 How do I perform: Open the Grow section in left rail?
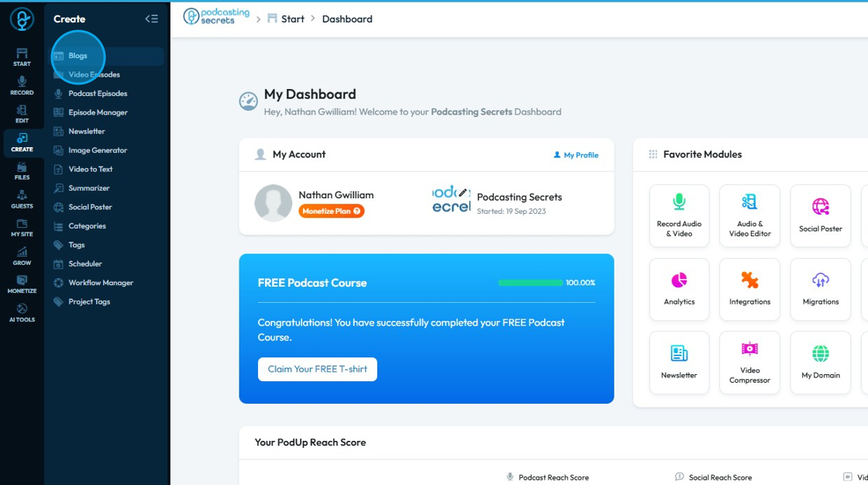point(22,256)
